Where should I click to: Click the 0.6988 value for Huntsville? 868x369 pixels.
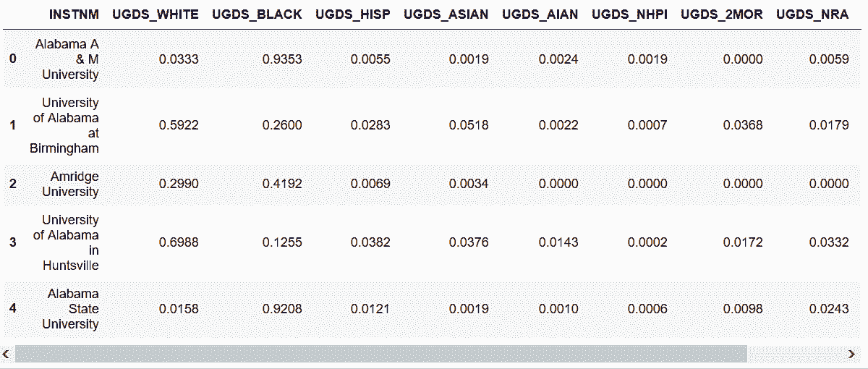click(x=179, y=243)
